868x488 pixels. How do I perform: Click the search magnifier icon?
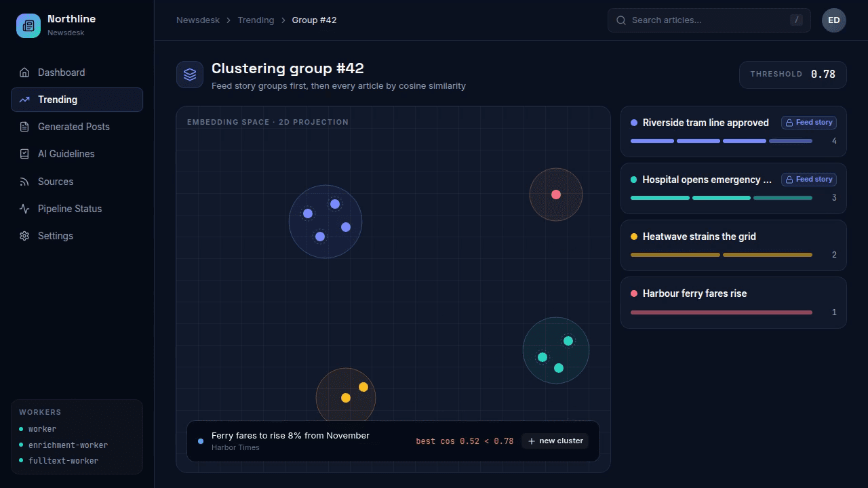[620, 20]
